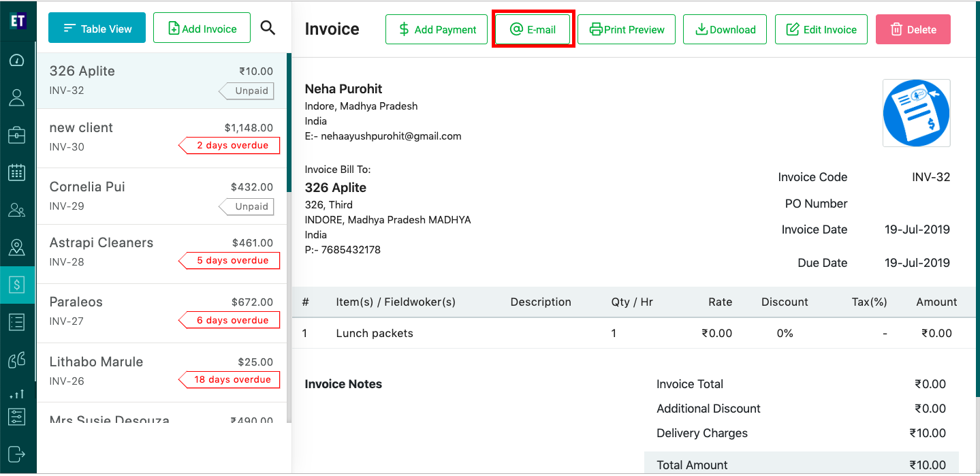Viewport: 980px width, 476px height.
Task: Open the Cornelia Pui INV-29 invoice
Action: tap(161, 196)
